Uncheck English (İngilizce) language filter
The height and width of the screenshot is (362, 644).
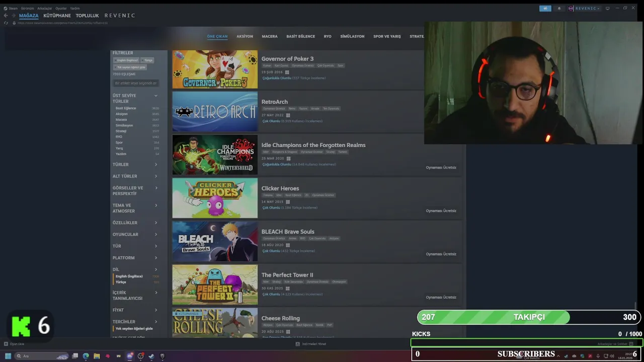[x=129, y=276]
